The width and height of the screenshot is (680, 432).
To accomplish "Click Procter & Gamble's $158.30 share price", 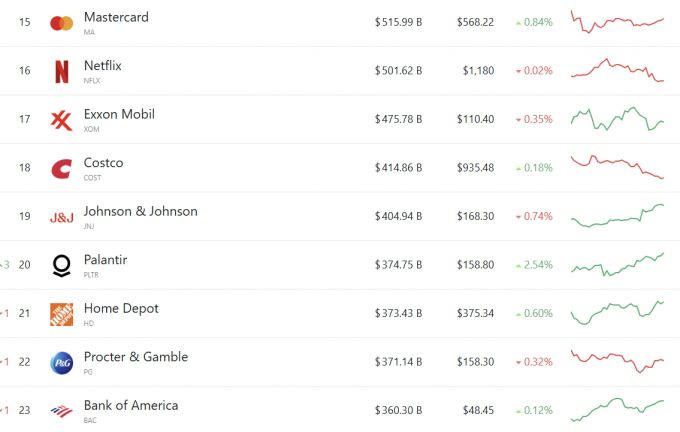I will point(475,362).
